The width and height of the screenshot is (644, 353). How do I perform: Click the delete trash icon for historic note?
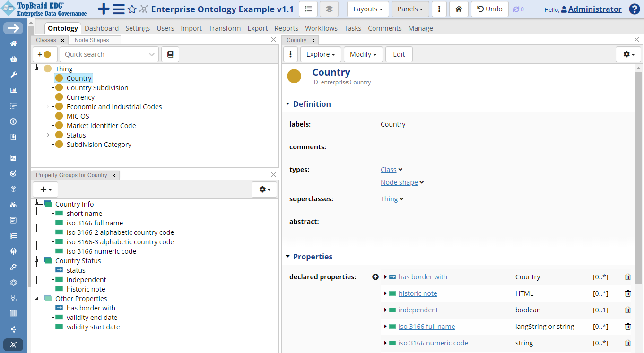pyautogui.click(x=627, y=293)
